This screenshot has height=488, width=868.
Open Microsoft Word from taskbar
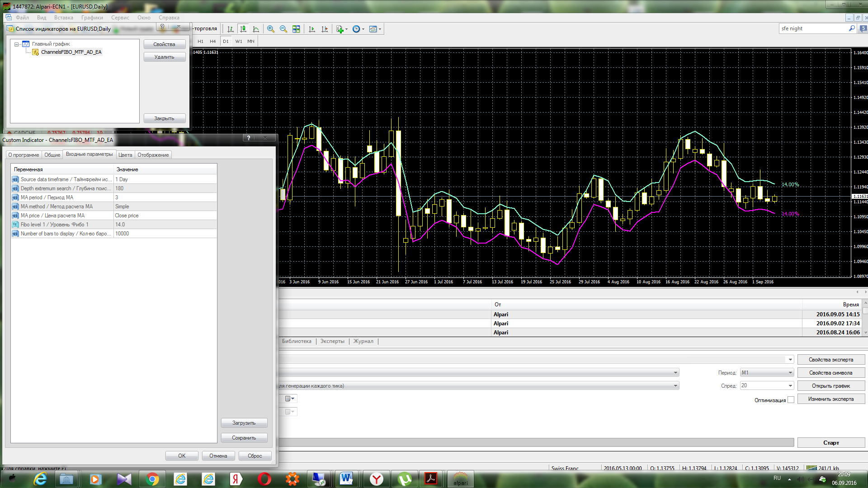click(x=347, y=479)
